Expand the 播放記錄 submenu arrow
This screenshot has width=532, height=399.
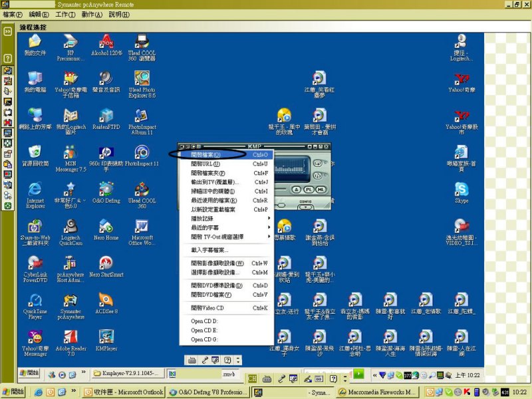click(269, 218)
